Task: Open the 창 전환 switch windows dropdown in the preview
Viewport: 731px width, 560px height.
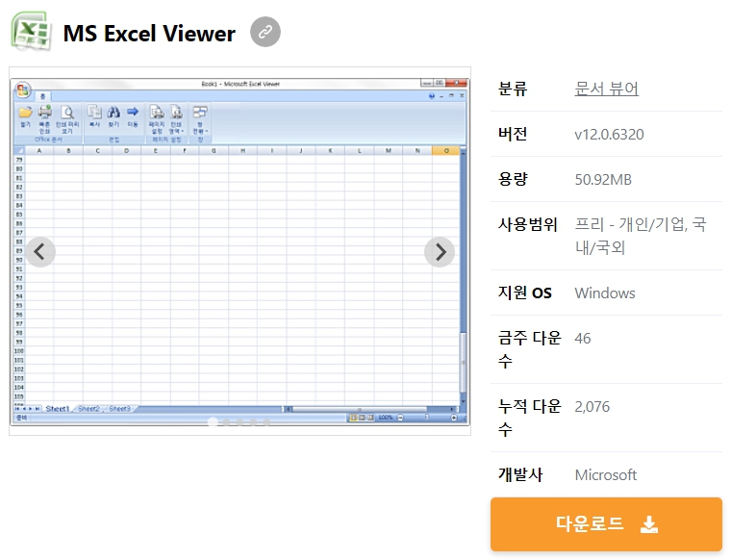Action: [200, 119]
